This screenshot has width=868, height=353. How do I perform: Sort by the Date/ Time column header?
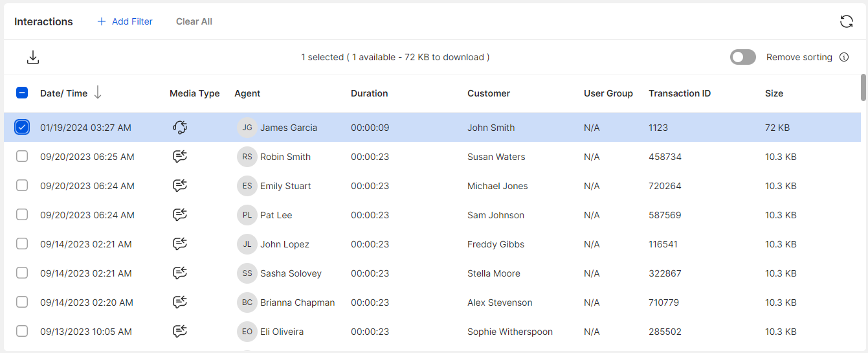pyautogui.click(x=63, y=93)
